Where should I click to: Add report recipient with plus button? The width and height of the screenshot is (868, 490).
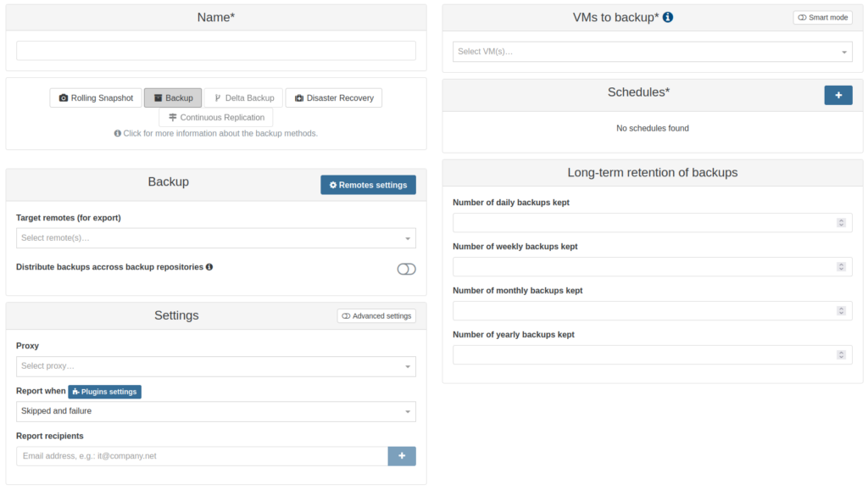pyautogui.click(x=402, y=456)
